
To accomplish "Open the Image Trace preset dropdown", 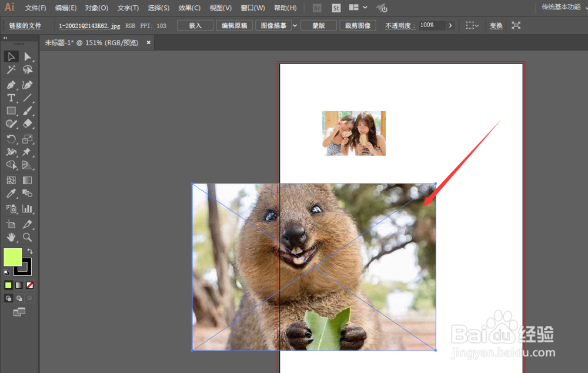I will pyautogui.click(x=295, y=25).
